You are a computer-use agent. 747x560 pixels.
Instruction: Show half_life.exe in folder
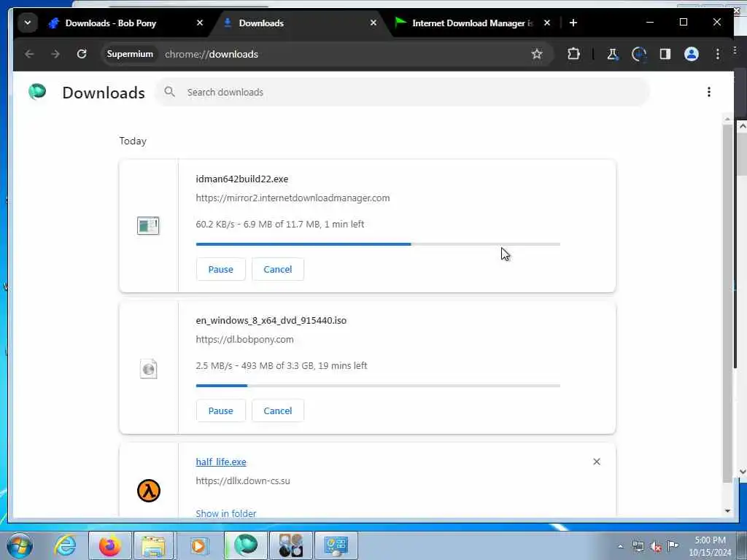[x=226, y=513]
